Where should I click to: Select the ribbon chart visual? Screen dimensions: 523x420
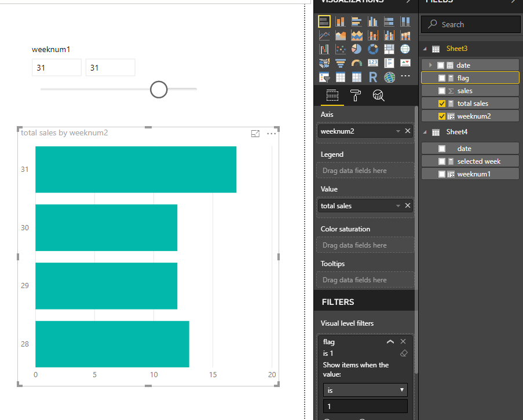pos(405,35)
